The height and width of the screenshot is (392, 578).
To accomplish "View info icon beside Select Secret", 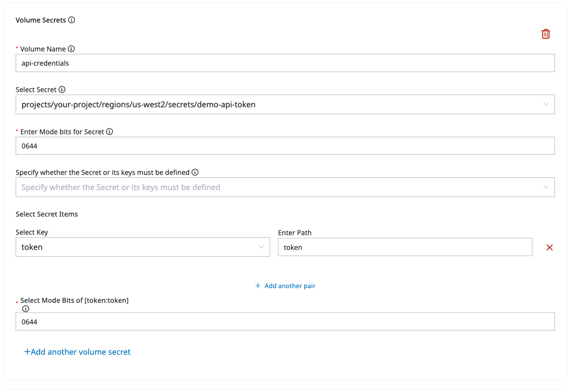I will [x=62, y=89].
